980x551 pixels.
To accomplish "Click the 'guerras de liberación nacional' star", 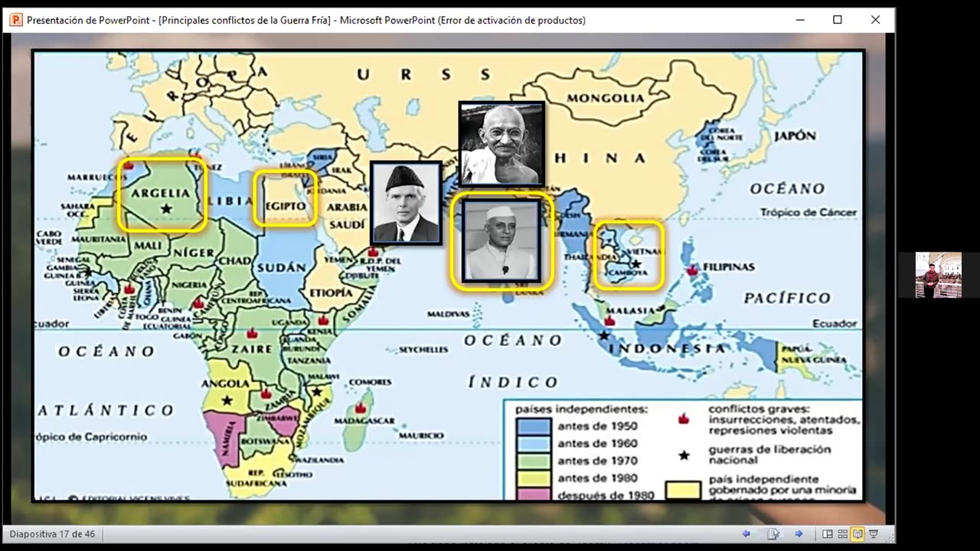I will tap(684, 455).
